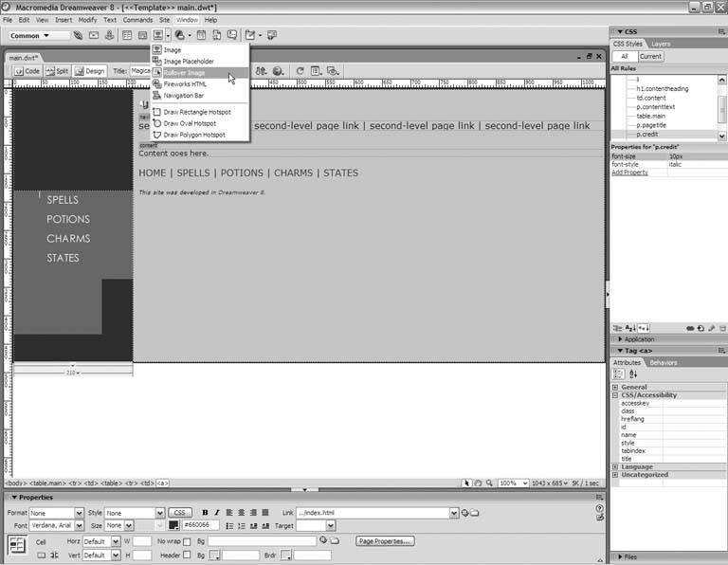728x565 pixels.
Task: Expand the General attributes category
Action: click(615, 388)
